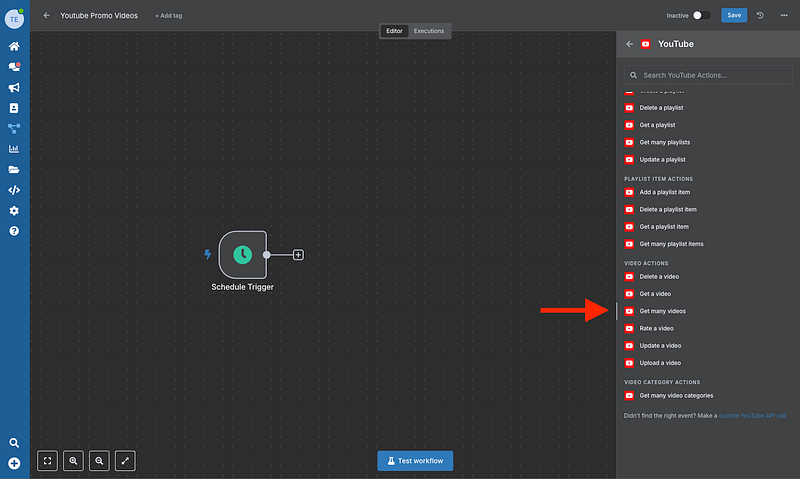Click the fit-to-view canvas button

48,461
